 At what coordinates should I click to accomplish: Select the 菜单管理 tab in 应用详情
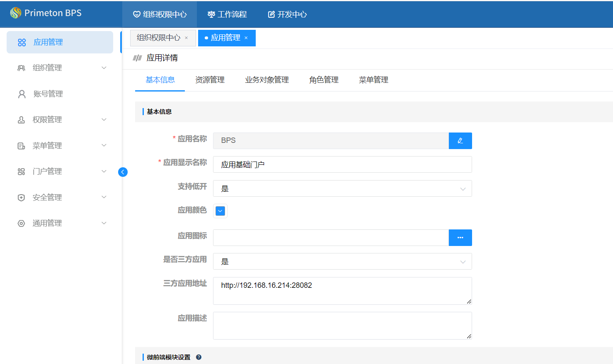[x=373, y=80]
